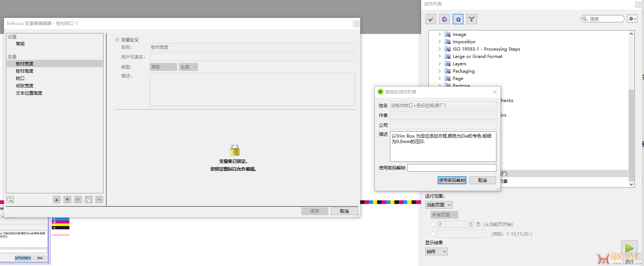Expand the Page tree node
Image resolution: width=644 pixels, height=266 pixels.
point(439,78)
